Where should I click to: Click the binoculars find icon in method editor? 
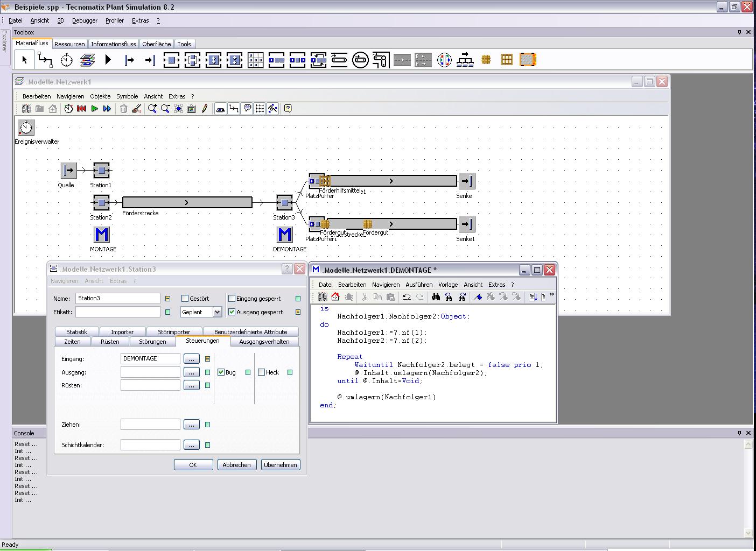pos(436,296)
